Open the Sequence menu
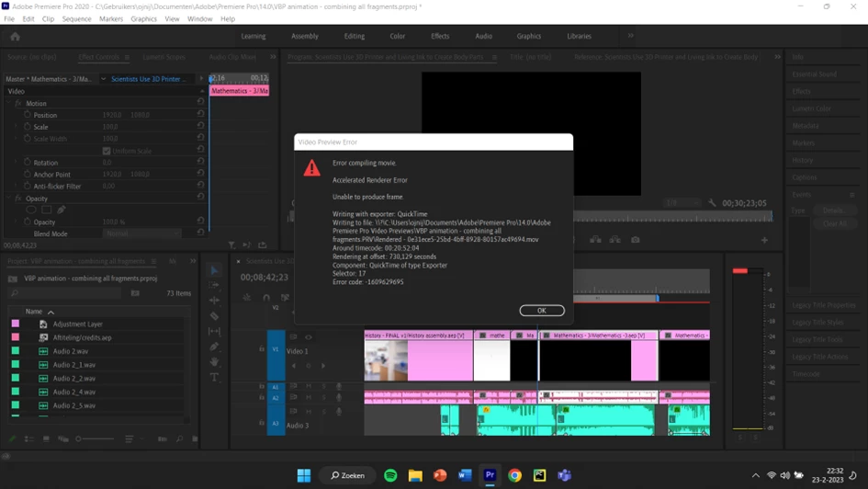 [76, 18]
